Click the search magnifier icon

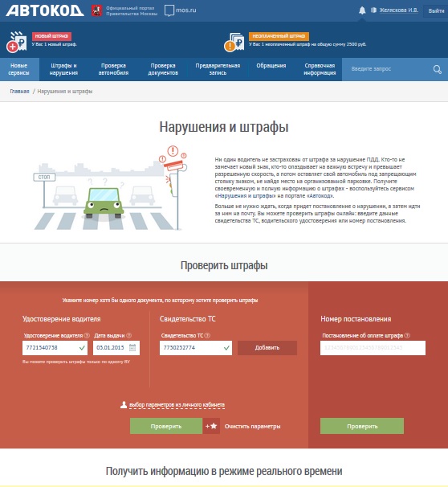coord(437,69)
